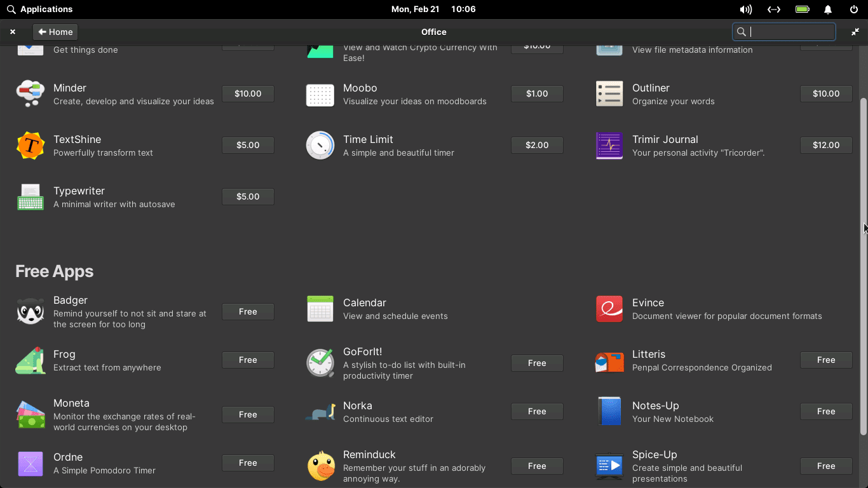Open the Outliner app icon
The image size is (868, 488).
pos(609,94)
